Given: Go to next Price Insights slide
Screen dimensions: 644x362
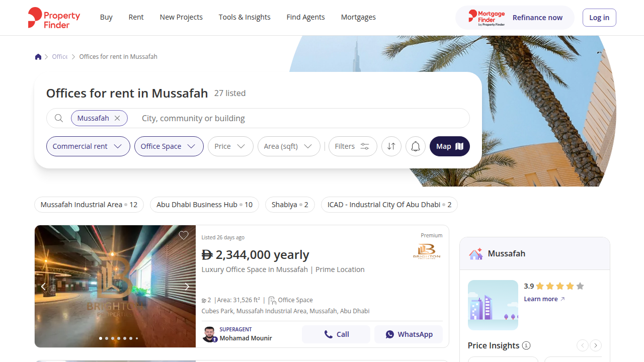Looking at the screenshot, I should 596,345.
